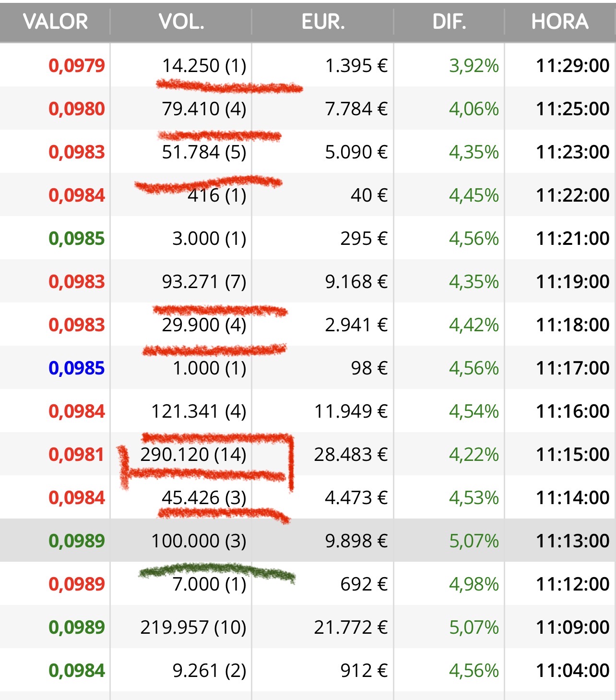Select the price 0,0979 in the 11:29:00 row
616x700 pixels.
click(77, 65)
